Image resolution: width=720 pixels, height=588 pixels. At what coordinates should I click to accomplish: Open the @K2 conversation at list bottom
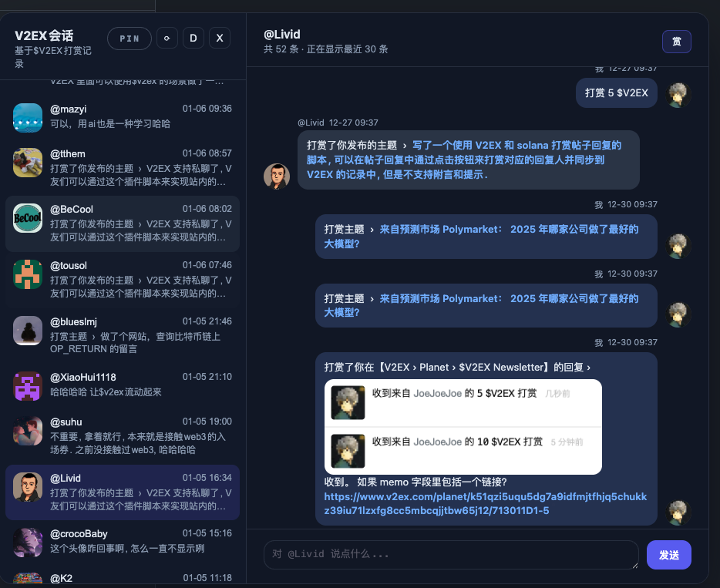(x=139, y=577)
